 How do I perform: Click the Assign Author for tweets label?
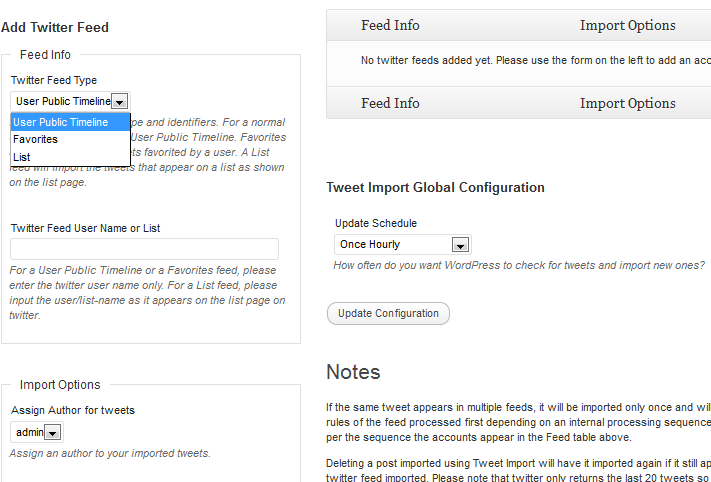(73, 410)
